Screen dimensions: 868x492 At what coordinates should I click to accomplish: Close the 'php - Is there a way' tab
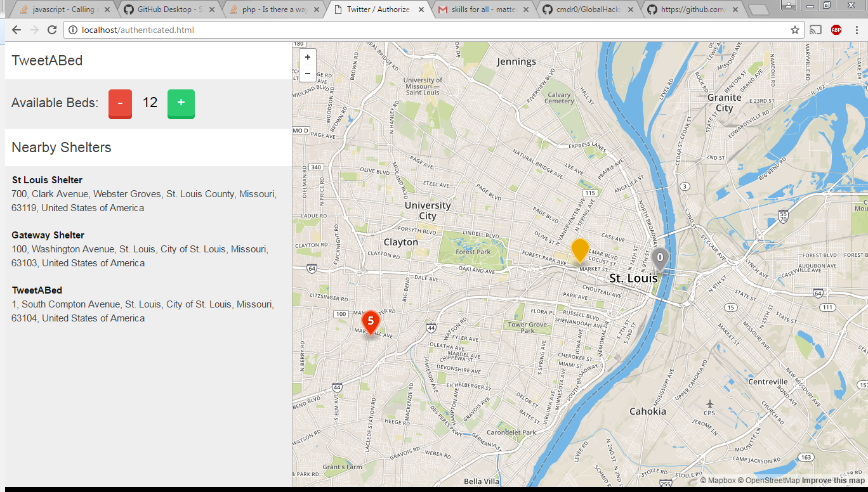(316, 10)
